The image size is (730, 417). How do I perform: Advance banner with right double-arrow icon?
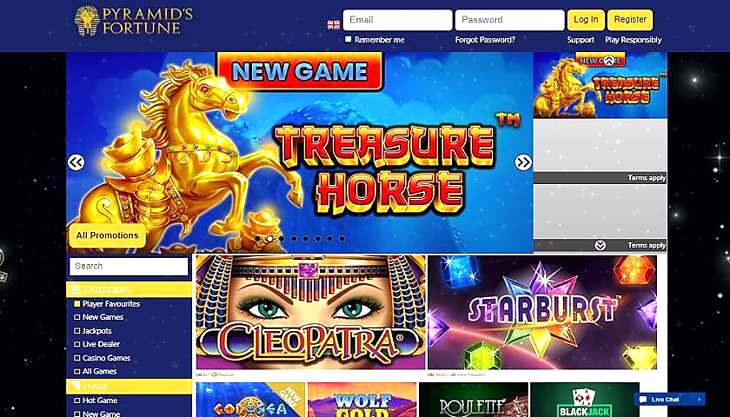523,162
